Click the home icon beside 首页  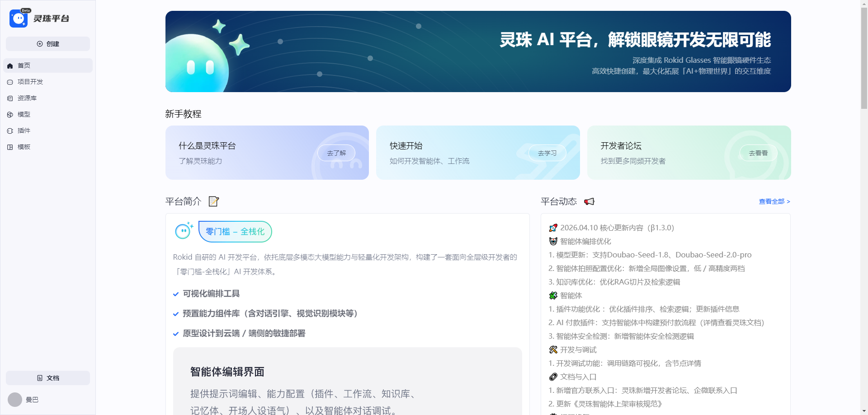(10, 66)
